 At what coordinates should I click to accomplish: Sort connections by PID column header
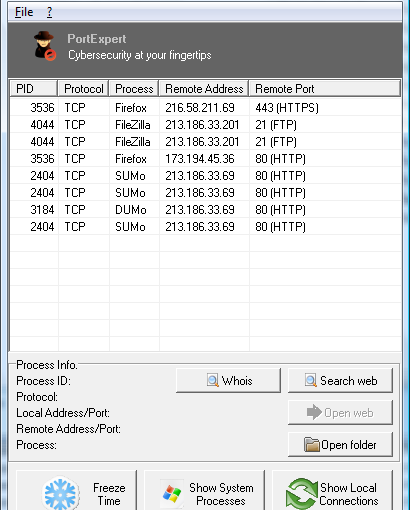[x=33, y=89]
